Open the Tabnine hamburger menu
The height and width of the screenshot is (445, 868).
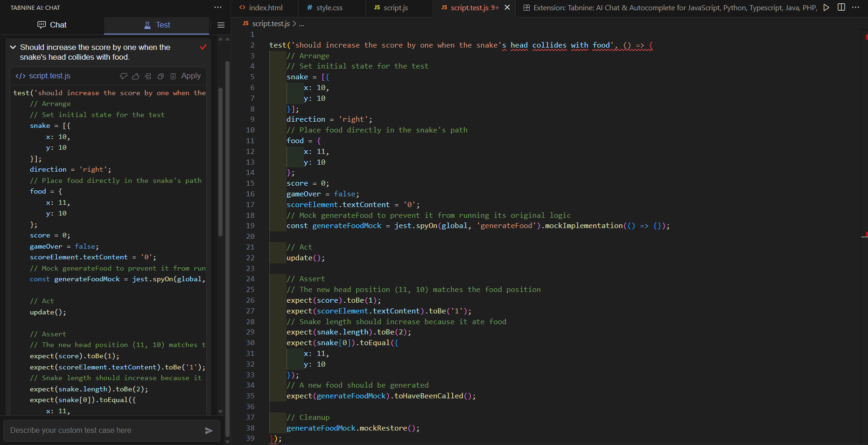pos(221,25)
